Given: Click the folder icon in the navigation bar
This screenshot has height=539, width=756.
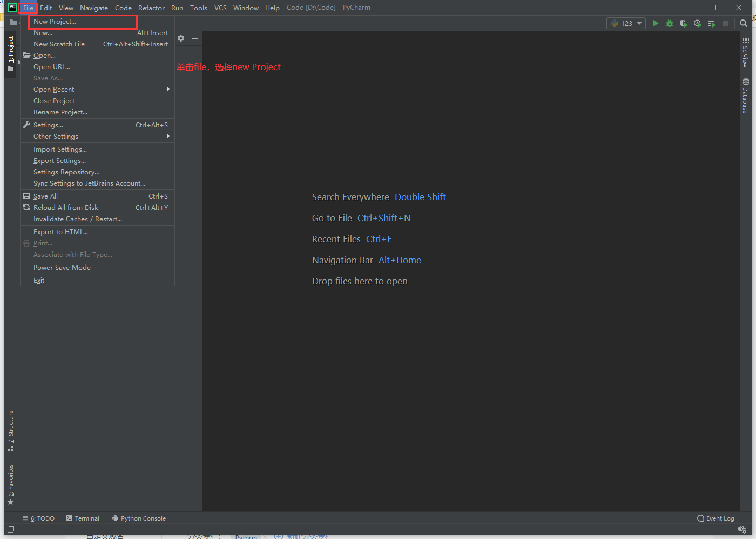Looking at the screenshot, I should pos(13,23).
